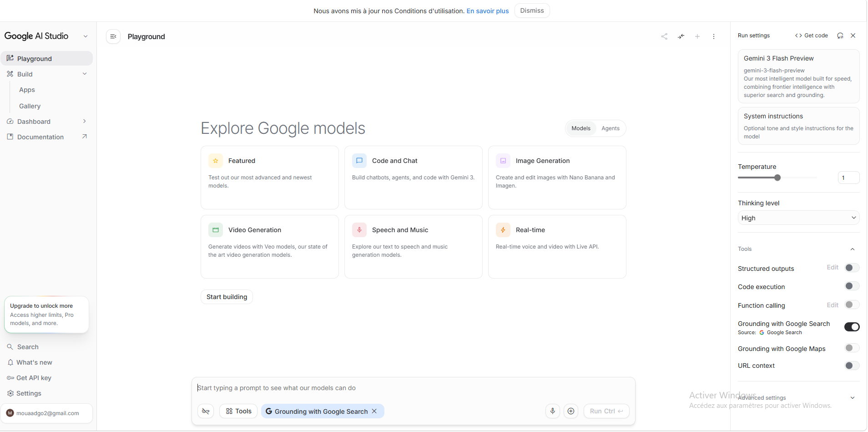Click the bell icon for What's new
This screenshot has height=432, width=868.
pyautogui.click(x=10, y=362)
